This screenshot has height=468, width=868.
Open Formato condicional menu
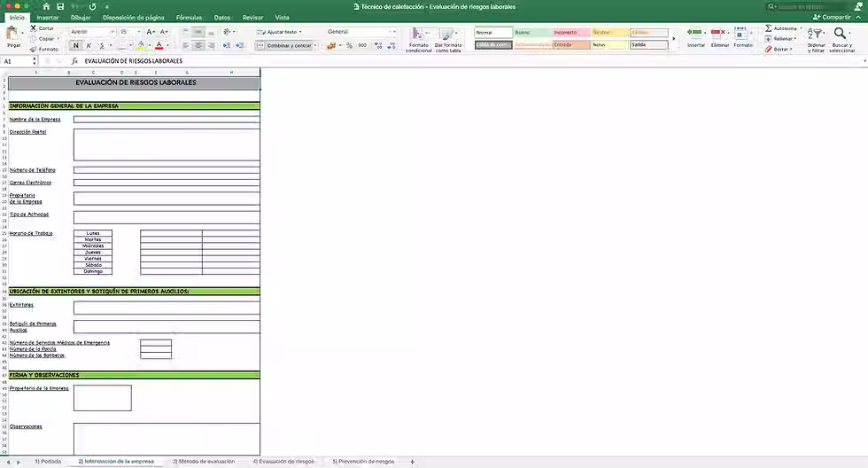pyautogui.click(x=418, y=40)
